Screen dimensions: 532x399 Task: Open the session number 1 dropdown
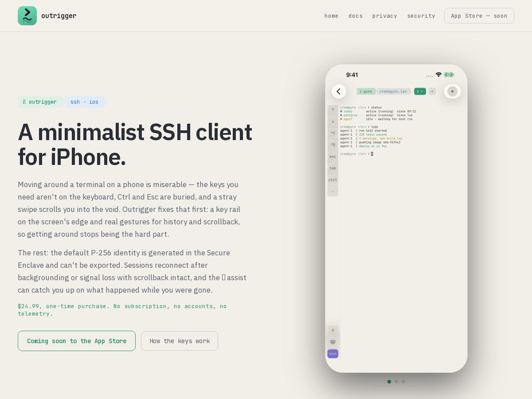(x=420, y=91)
